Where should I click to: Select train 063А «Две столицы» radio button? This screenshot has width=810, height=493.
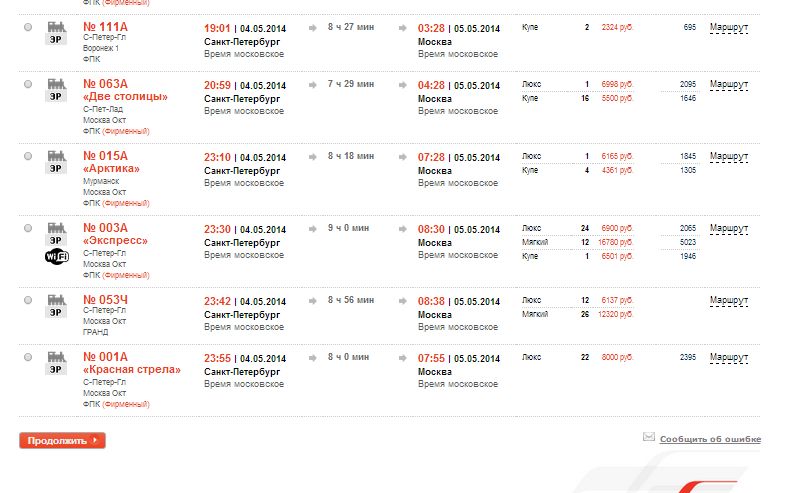27,84
